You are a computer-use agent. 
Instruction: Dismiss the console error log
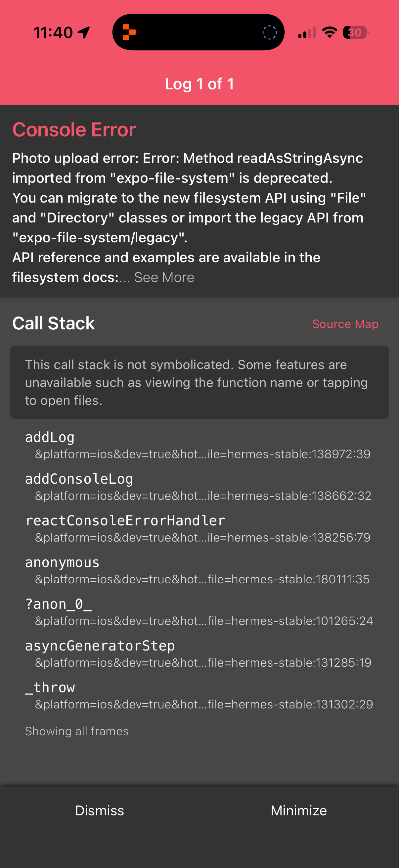tap(100, 810)
